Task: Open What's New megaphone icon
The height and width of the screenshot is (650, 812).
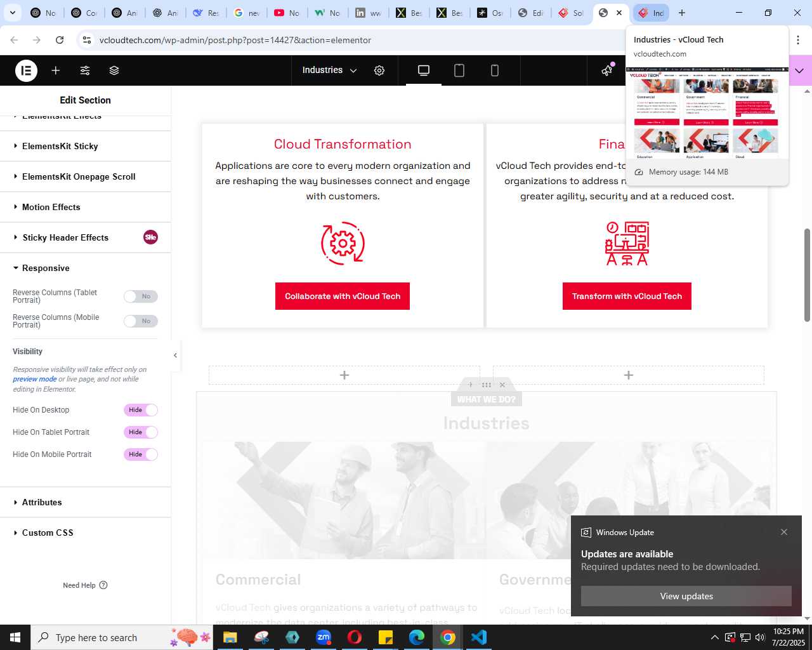Action: pyautogui.click(x=607, y=70)
